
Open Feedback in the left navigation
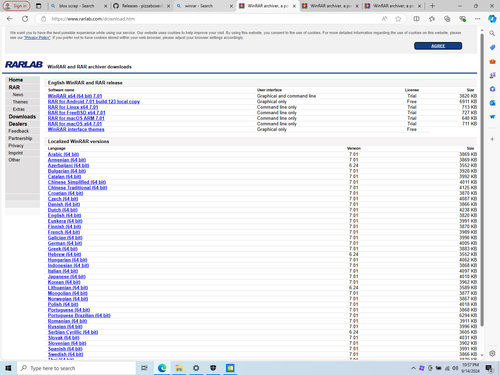point(19,131)
